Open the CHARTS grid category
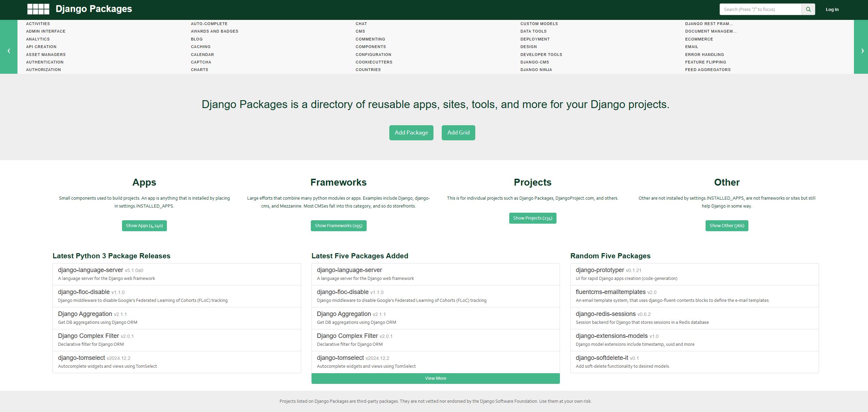Screen dimensions: 868x412 (200, 70)
